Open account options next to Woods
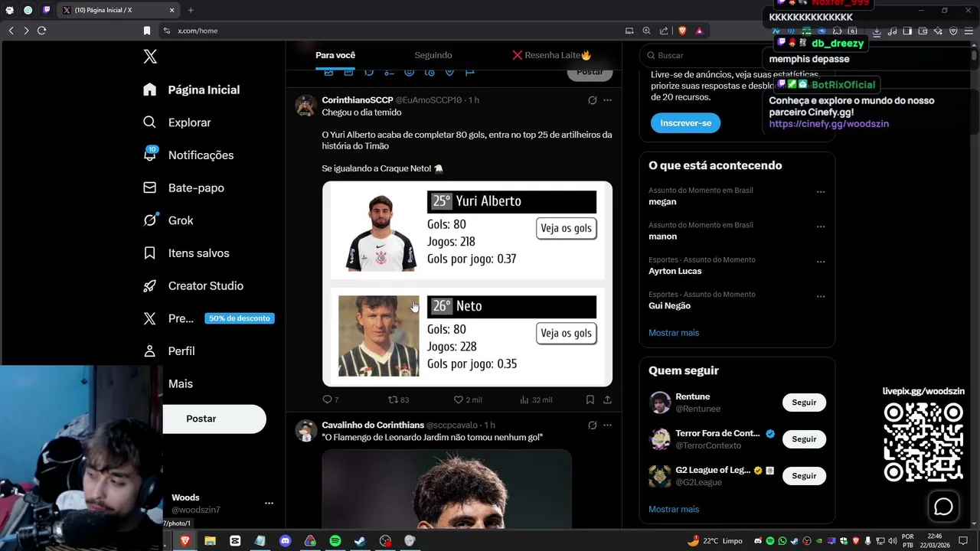The width and height of the screenshot is (980, 551). point(269,503)
